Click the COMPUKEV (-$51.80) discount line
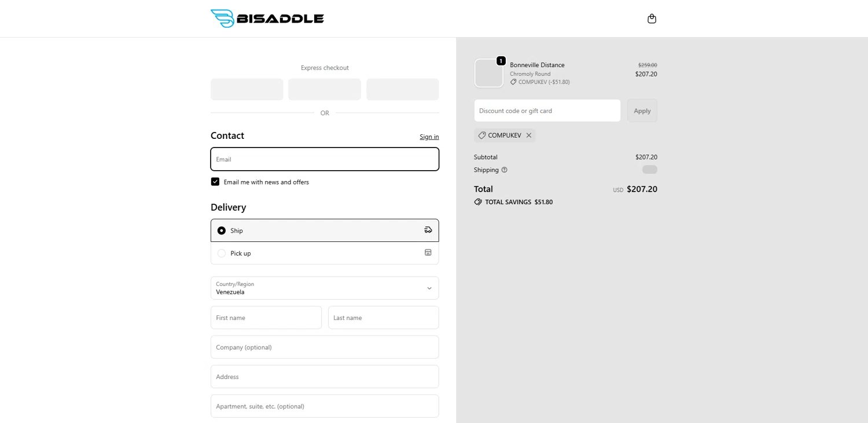868x423 pixels. click(x=540, y=82)
